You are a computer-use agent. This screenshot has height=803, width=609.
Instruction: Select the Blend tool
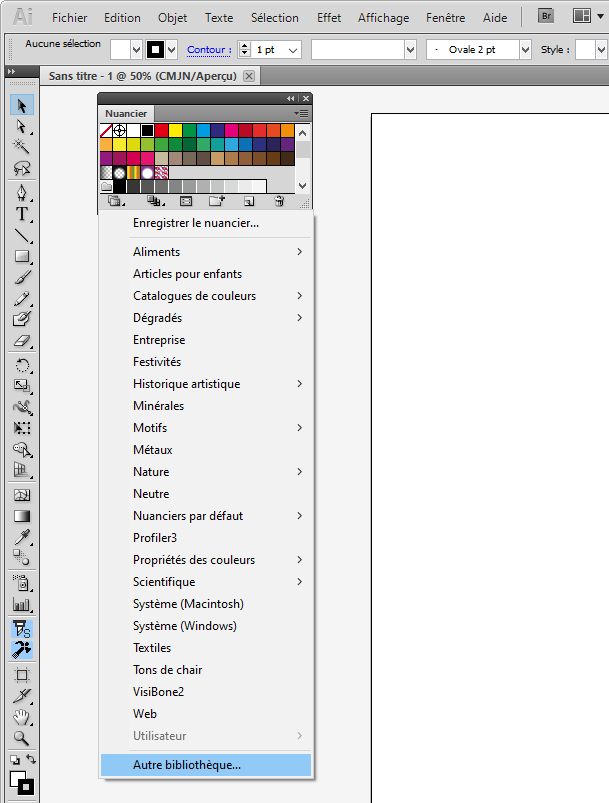[22, 557]
